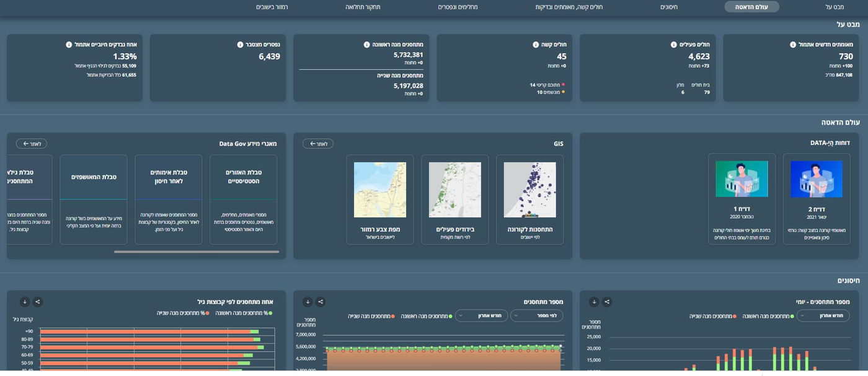The image size is (868, 376).
Task: Download the middle מספר מתחסנים chart
Action: tap(308, 302)
